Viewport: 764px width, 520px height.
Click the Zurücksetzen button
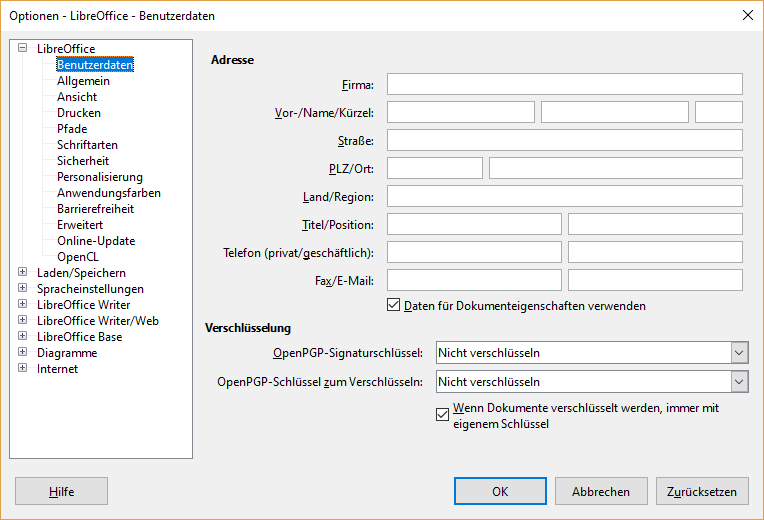702,491
